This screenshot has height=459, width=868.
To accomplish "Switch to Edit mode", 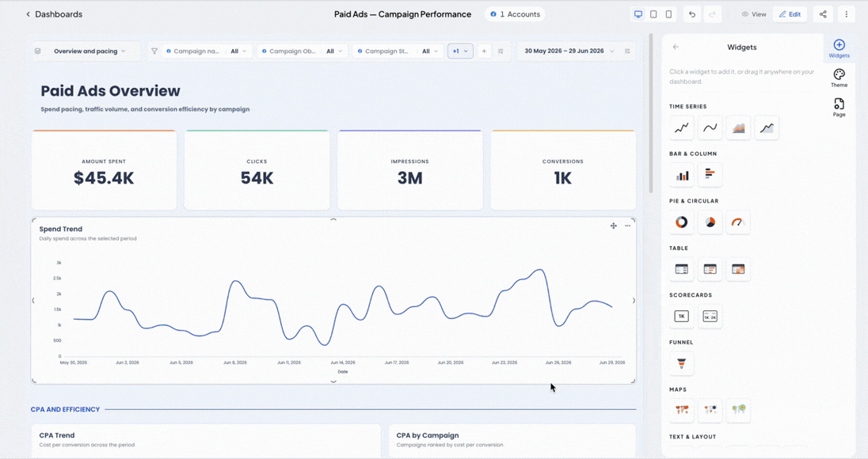I will (x=790, y=14).
